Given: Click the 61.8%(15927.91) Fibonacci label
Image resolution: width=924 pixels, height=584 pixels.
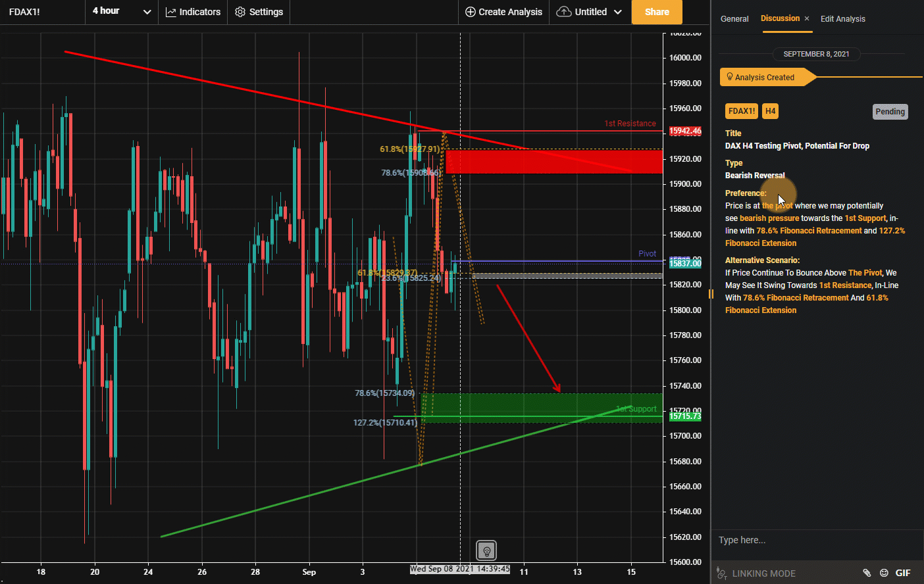Looking at the screenshot, I should [x=409, y=149].
